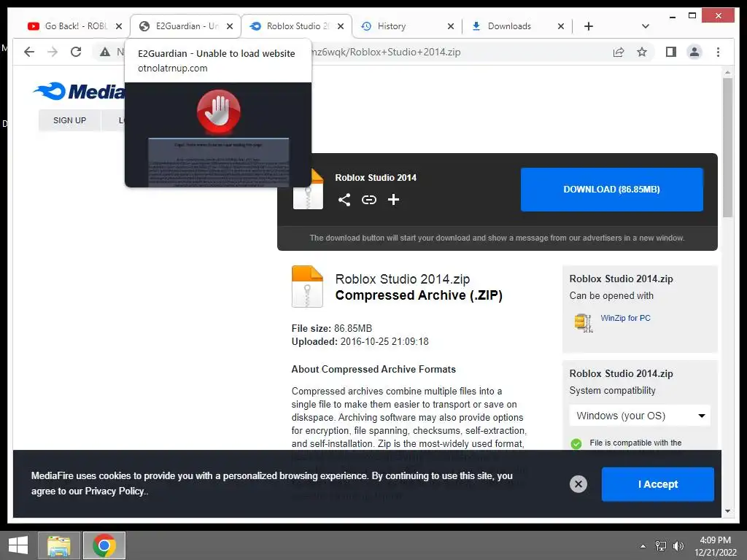This screenshot has width=747, height=560.
Task: Click the blue DOWNLOAD (86.85MB) button
Action: click(x=612, y=190)
